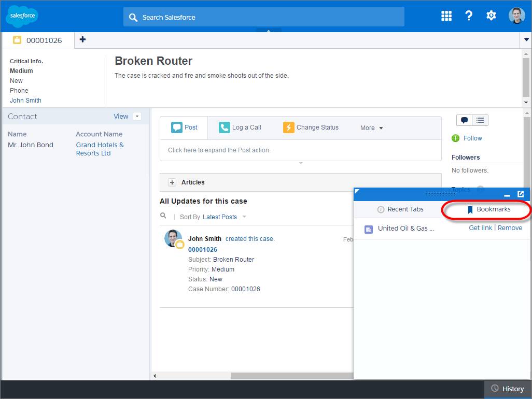Open the United Oil & Gas bookmark entry
Viewport: 532px width, 399px height.
(406, 229)
